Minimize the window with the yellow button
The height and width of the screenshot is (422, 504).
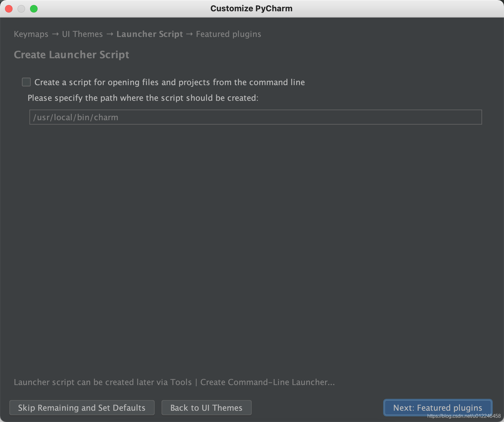click(21, 9)
